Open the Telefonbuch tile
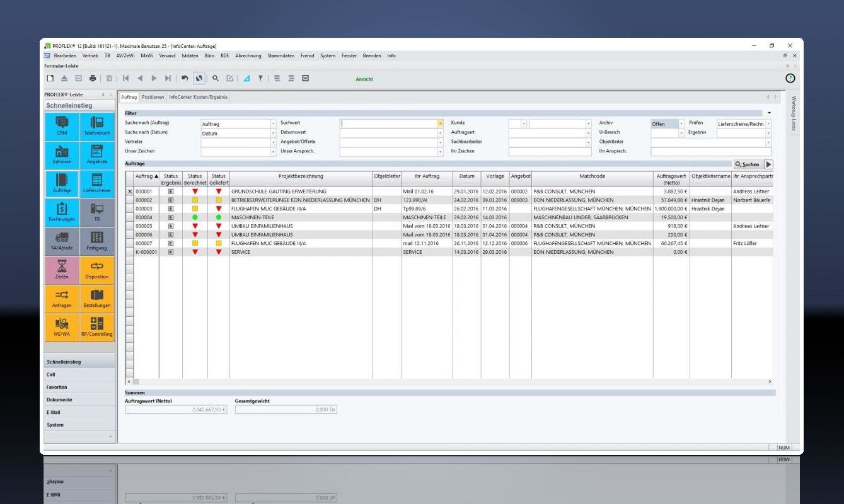Viewport: 844px width, 504px height. tap(97, 126)
